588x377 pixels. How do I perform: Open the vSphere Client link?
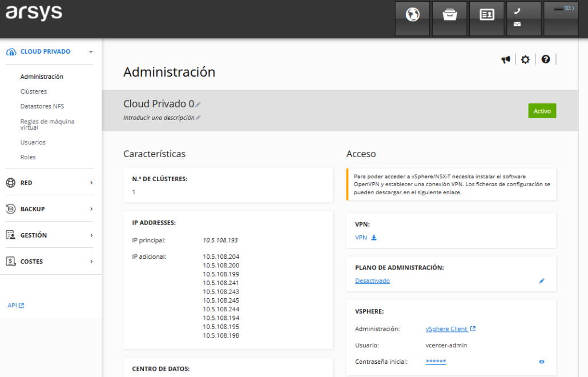tap(446, 329)
